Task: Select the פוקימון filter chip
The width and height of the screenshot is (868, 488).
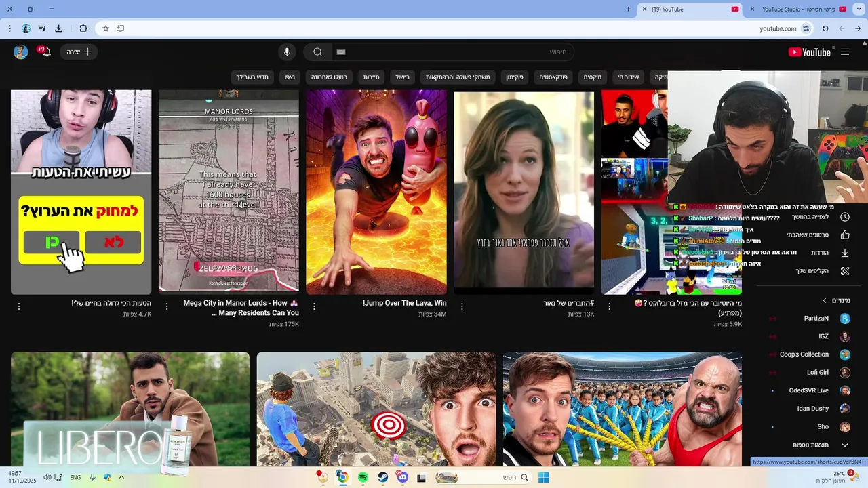Action: [514, 77]
